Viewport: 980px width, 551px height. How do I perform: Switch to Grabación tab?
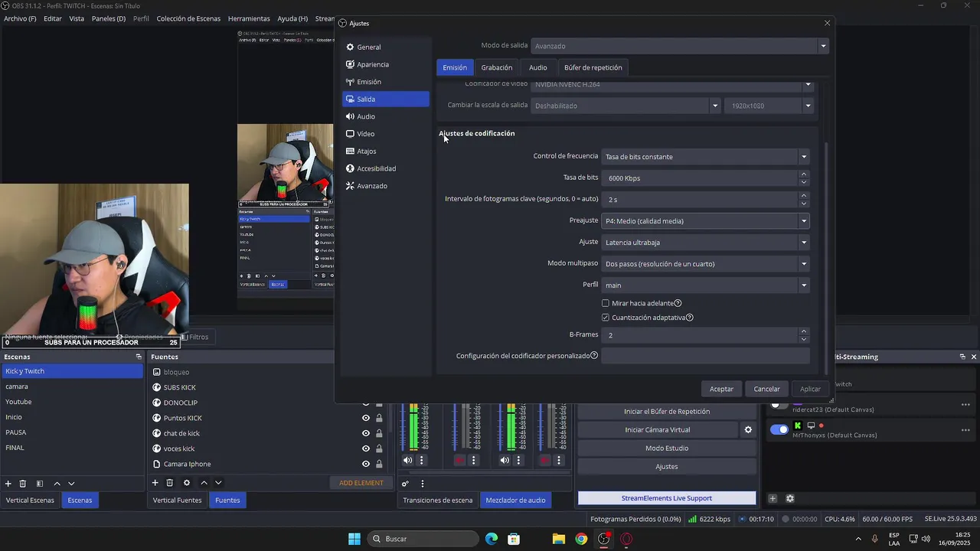click(497, 67)
